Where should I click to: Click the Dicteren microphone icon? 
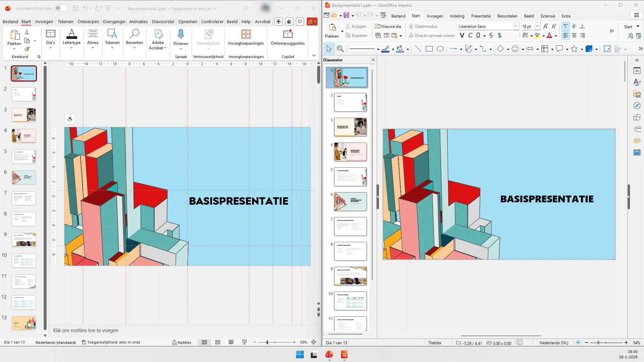pyautogui.click(x=181, y=34)
